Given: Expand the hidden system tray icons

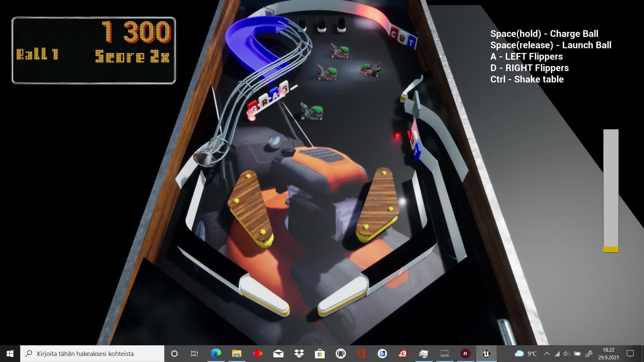Looking at the screenshot, I should click(547, 354).
